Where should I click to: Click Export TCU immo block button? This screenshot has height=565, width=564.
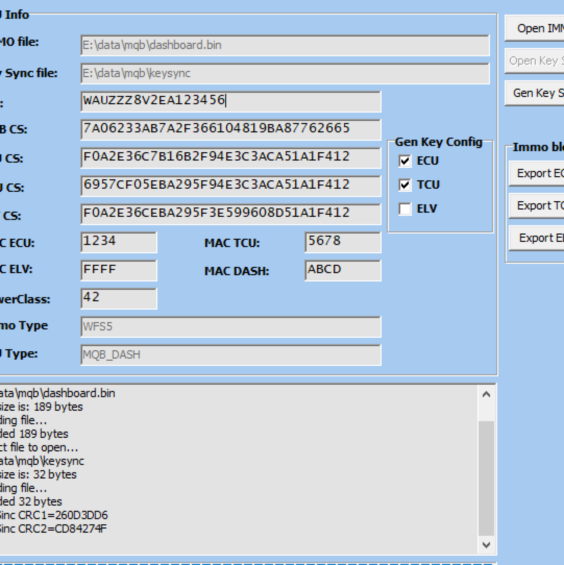(x=537, y=206)
